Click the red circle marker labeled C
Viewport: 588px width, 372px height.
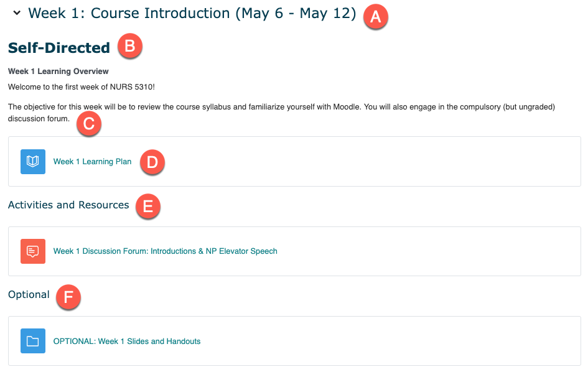[89, 124]
